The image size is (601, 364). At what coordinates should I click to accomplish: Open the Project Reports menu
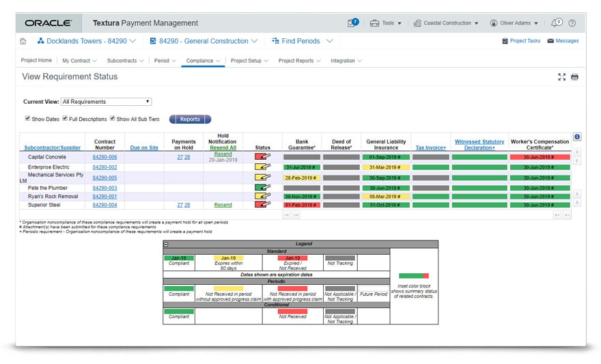[x=299, y=61]
